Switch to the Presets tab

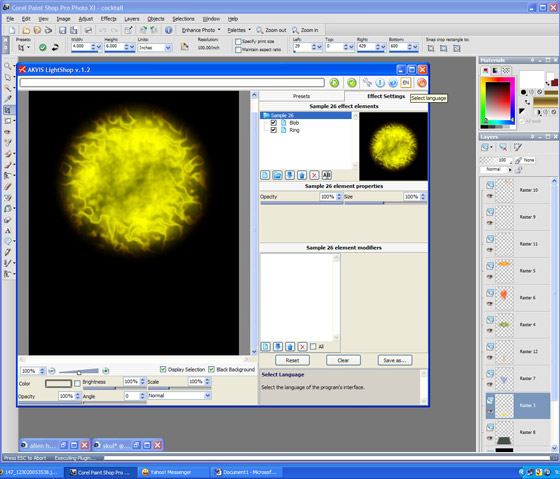(301, 96)
